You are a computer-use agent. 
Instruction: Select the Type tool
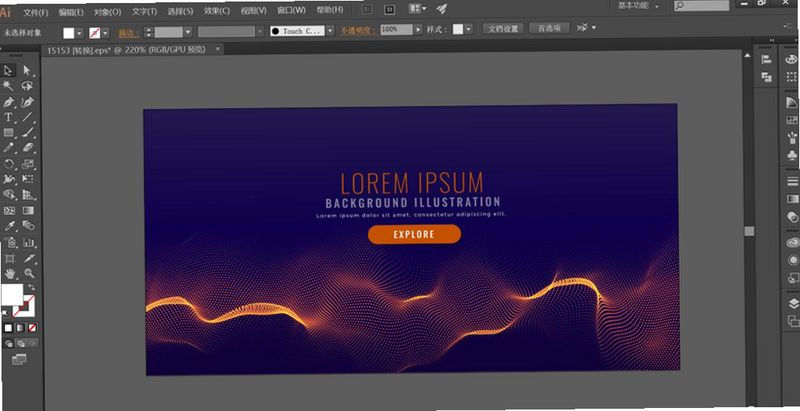(x=8, y=117)
